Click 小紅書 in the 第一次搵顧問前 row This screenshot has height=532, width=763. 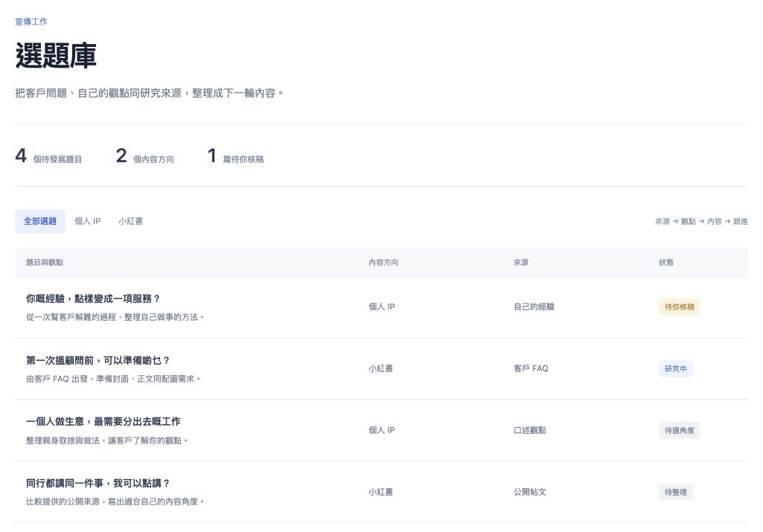380,368
